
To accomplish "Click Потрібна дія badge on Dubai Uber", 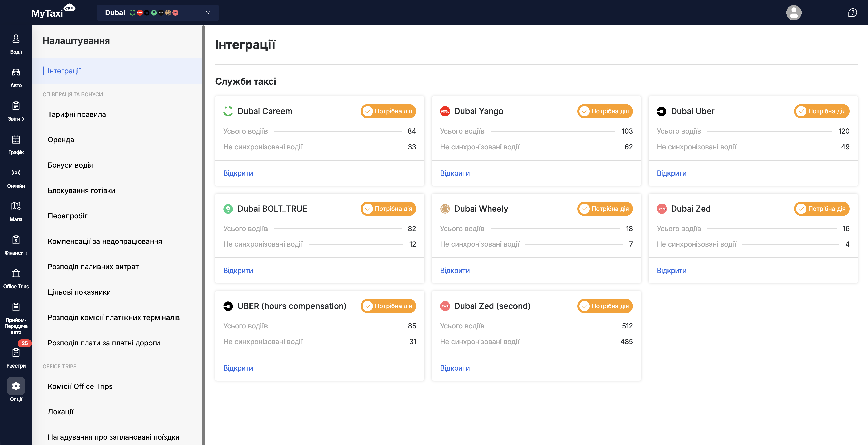I will (822, 111).
